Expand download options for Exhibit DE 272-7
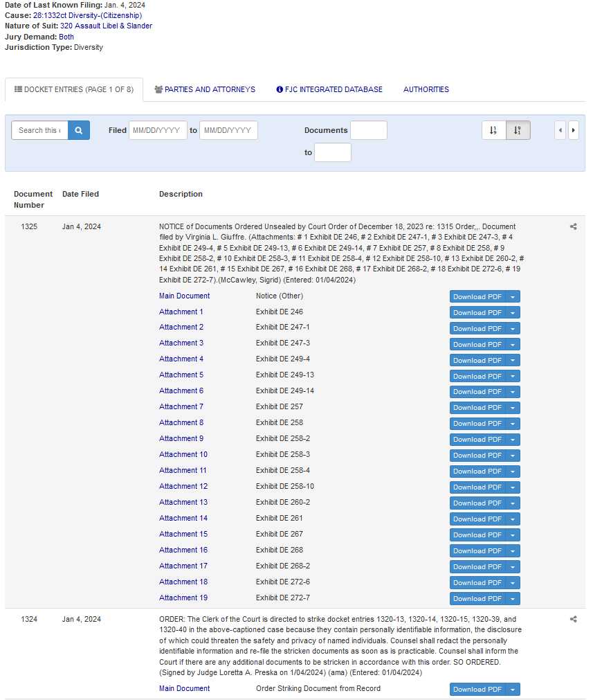This screenshot has height=700, width=593. (x=513, y=599)
